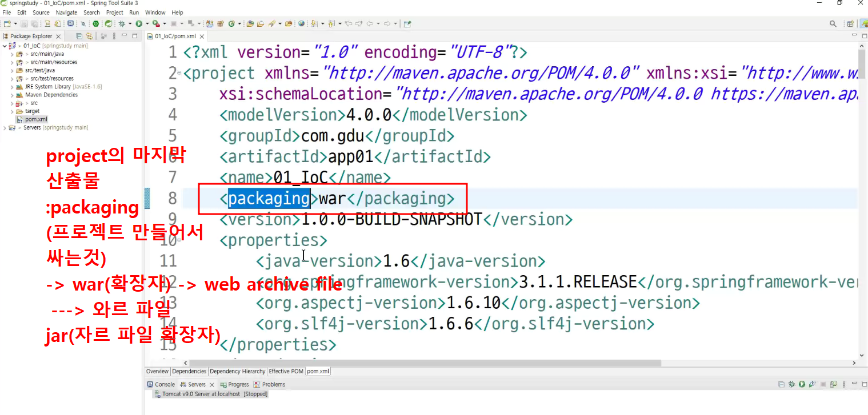Open the Navigate menu

pos(66,12)
